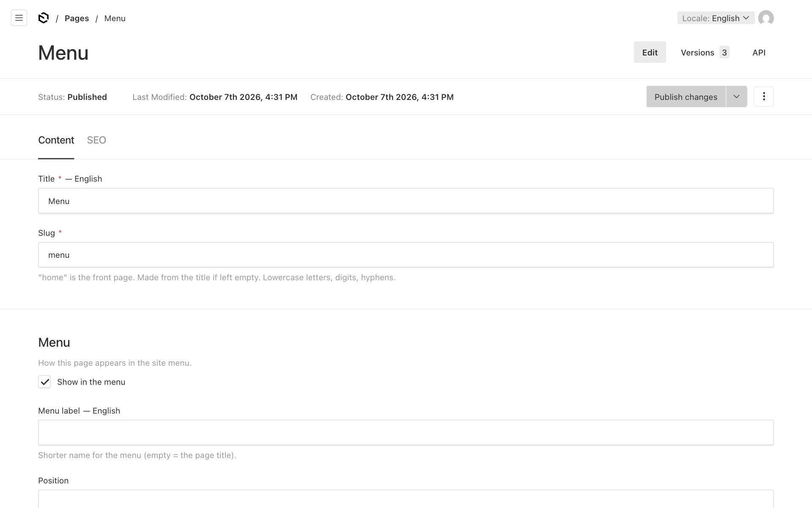Image resolution: width=812 pixels, height=508 pixels.
Task: Select the Edit view tab
Action: pyautogui.click(x=650, y=52)
